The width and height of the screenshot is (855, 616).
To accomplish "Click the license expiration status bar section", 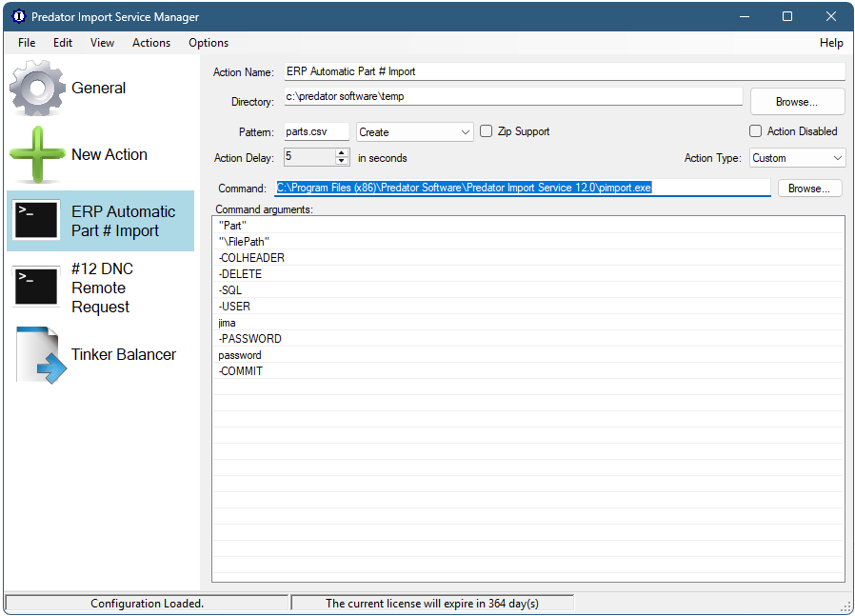I will [x=435, y=603].
